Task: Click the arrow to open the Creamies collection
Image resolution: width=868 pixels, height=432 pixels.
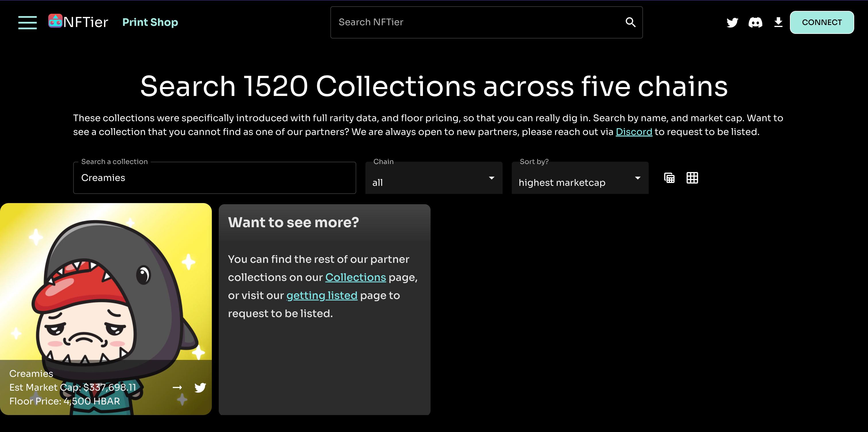Action: pyautogui.click(x=177, y=387)
